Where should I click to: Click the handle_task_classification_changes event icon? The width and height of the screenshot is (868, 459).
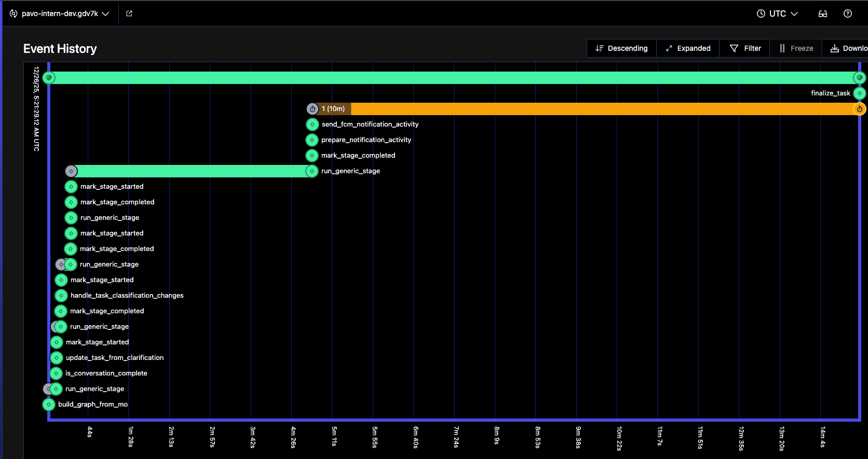(x=61, y=296)
